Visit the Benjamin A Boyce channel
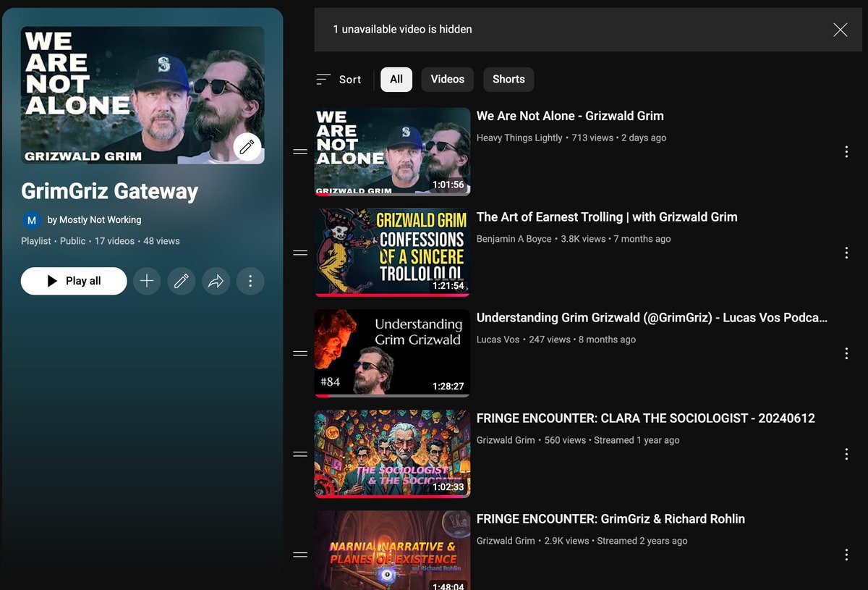868x590 pixels. [x=514, y=239]
